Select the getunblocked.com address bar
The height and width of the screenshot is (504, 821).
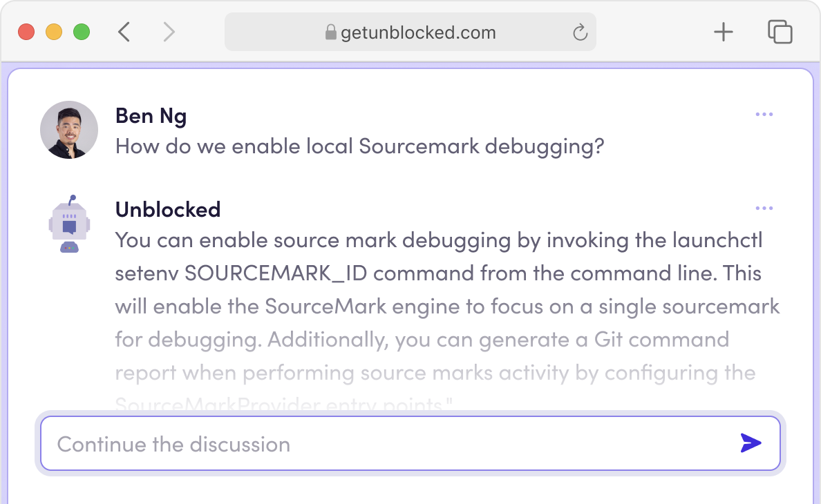click(417, 32)
